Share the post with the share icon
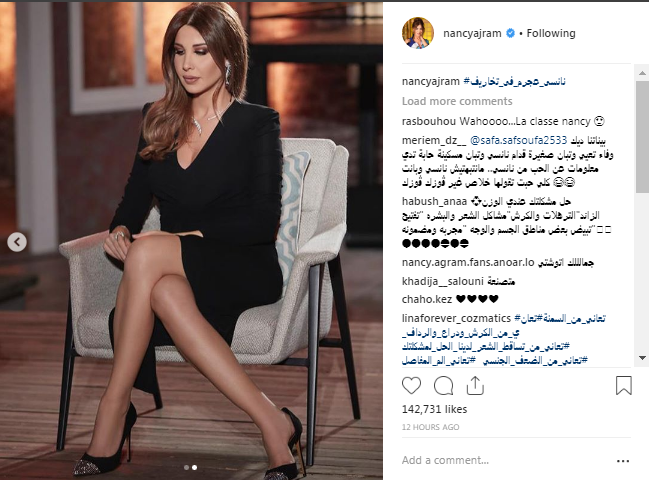 [475, 386]
